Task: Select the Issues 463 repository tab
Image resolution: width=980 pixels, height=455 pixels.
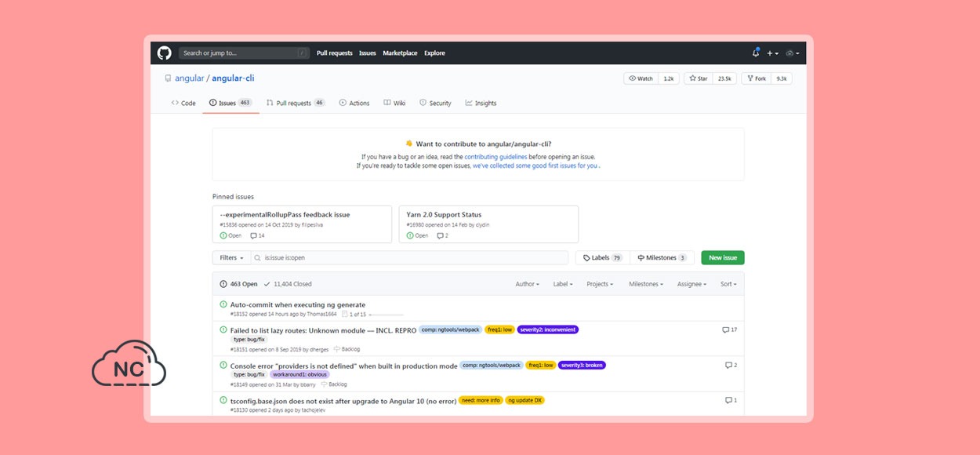Action: click(x=230, y=104)
